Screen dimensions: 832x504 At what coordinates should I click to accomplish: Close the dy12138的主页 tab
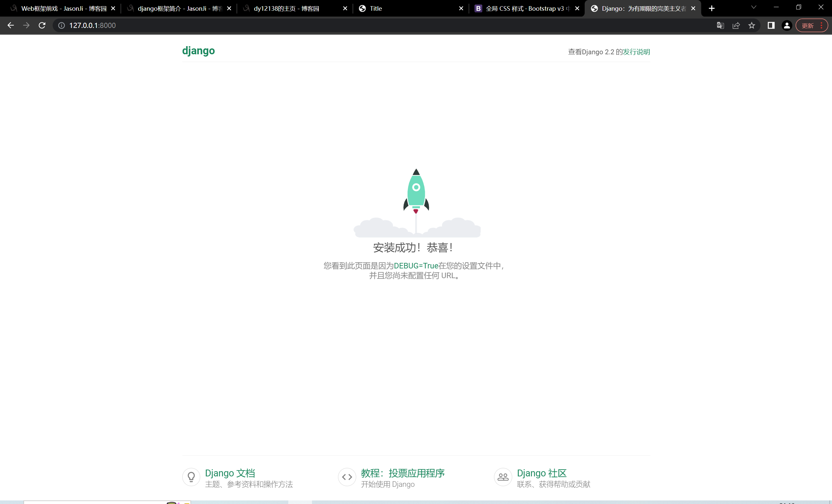tap(345, 8)
